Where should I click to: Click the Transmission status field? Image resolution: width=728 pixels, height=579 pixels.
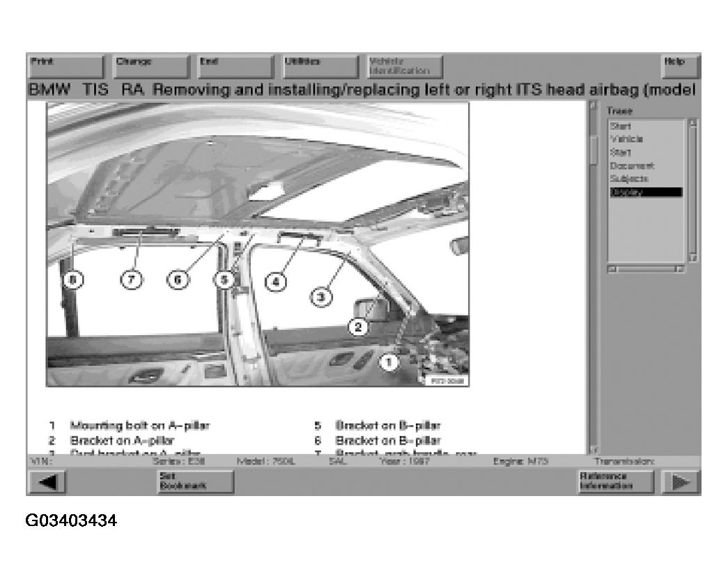pos(624,461)
